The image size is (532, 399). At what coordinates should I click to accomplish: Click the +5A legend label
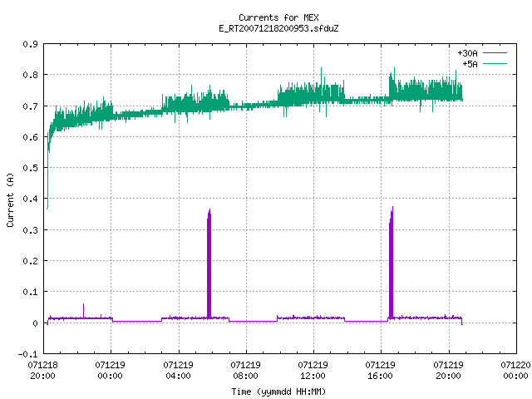tap(470, 64)
